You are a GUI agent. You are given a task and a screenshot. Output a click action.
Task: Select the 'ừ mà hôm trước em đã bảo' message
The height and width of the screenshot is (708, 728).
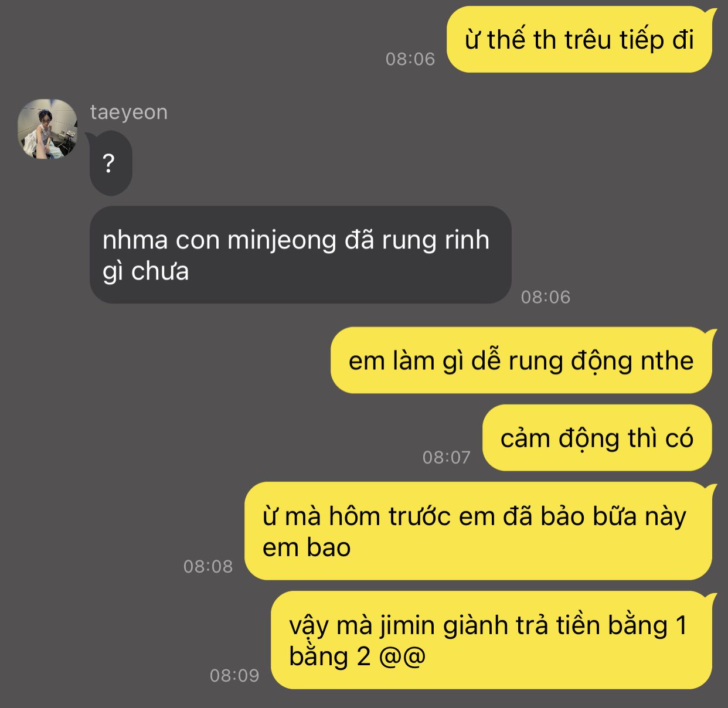pyautogui.click(x=478, y=531)
